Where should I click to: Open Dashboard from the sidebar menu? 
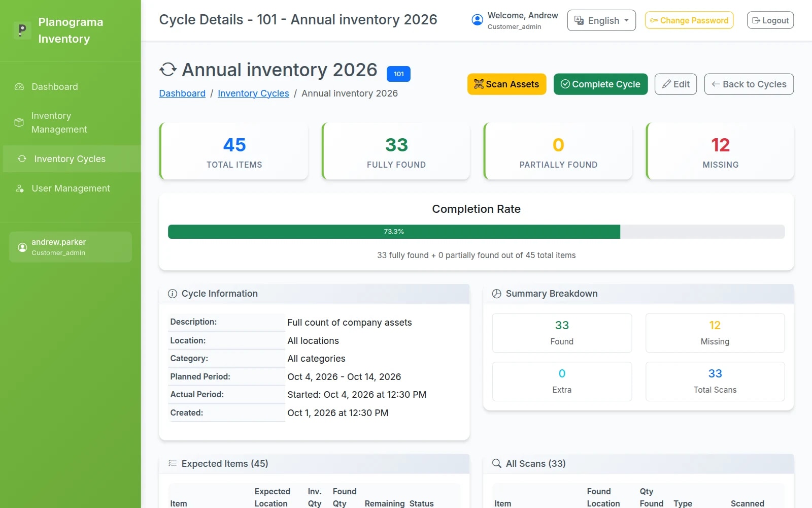pyautogui.click(x=71, y=87)
